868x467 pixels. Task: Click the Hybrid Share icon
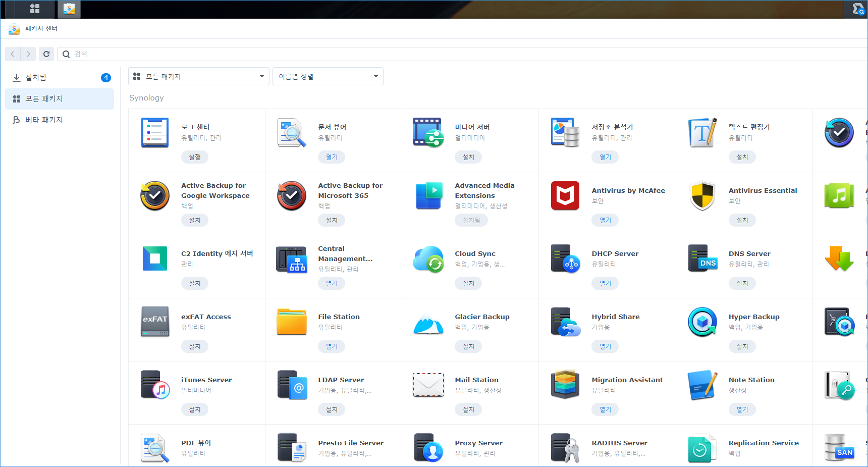pyautogui.click(x=566, y=322)
